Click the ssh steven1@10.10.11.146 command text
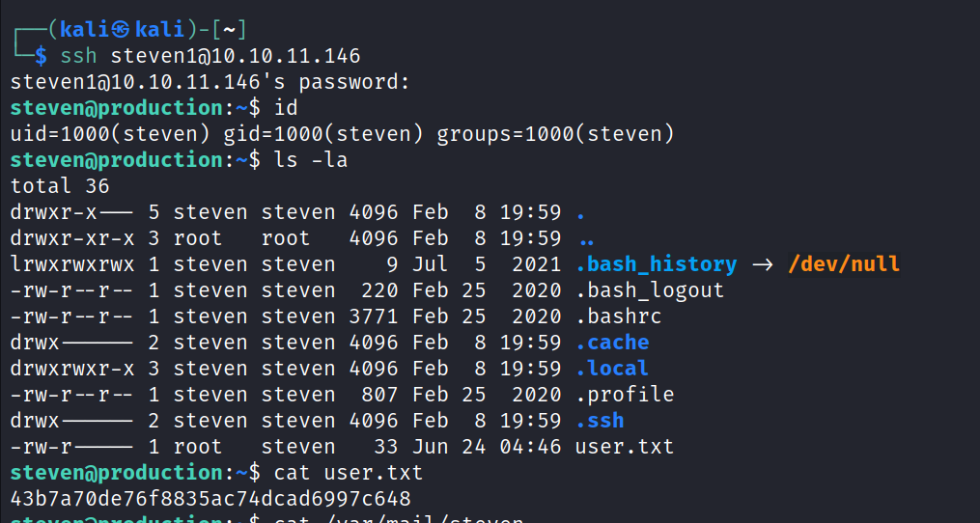 pyautogui.click(x=211, y=56)
